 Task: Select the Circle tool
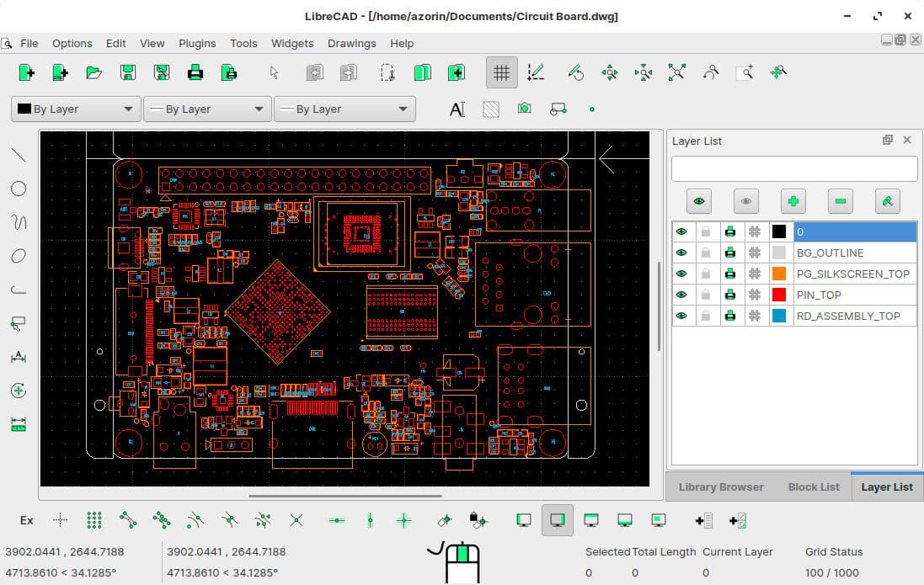(19, 188)
